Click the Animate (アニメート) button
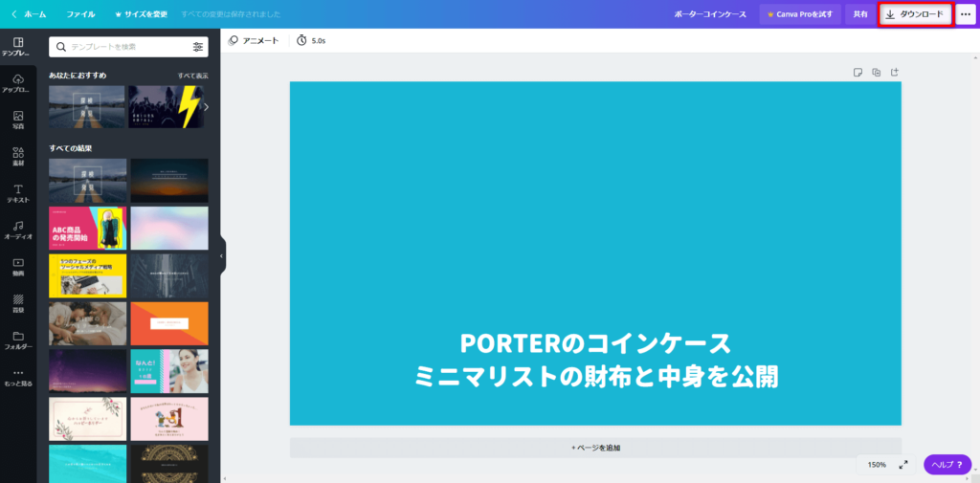This screenshot has height=483, width=980. tap(253, 40)
